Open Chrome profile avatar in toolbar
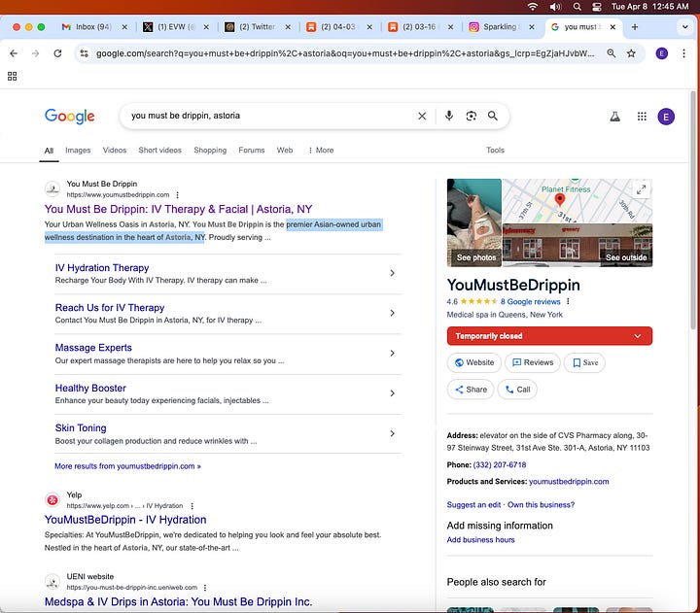 tap(662, 53)
